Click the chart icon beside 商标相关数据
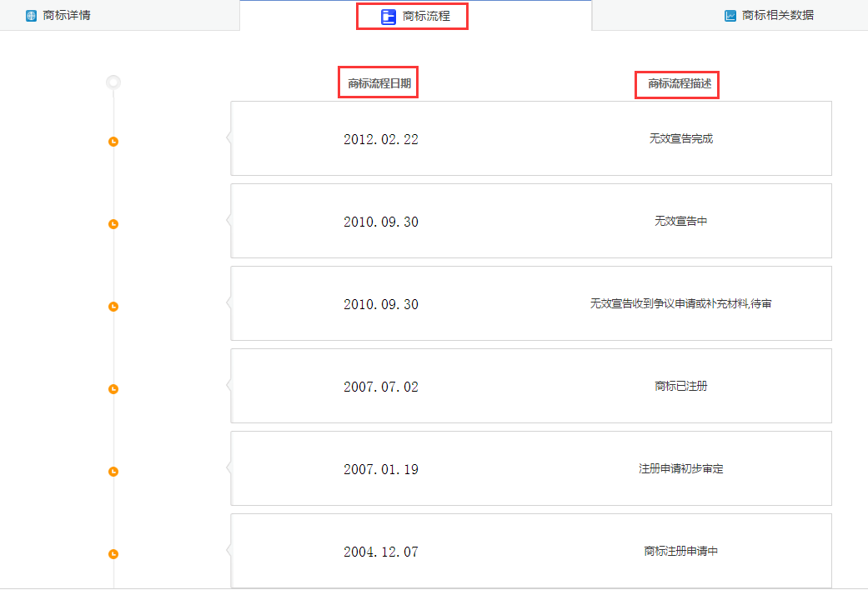The height and width of the screenshot is (590, 868). click(730, 16)
